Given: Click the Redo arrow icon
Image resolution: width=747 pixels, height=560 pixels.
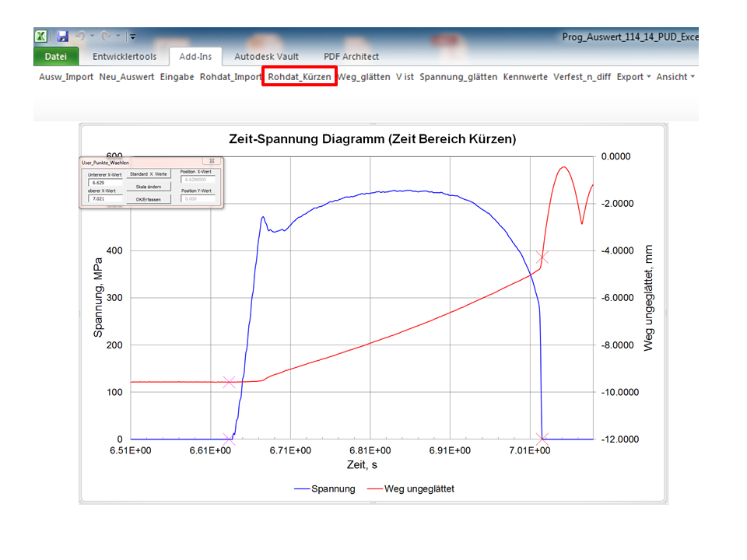Looking at the screenshot, I should 107,36.
